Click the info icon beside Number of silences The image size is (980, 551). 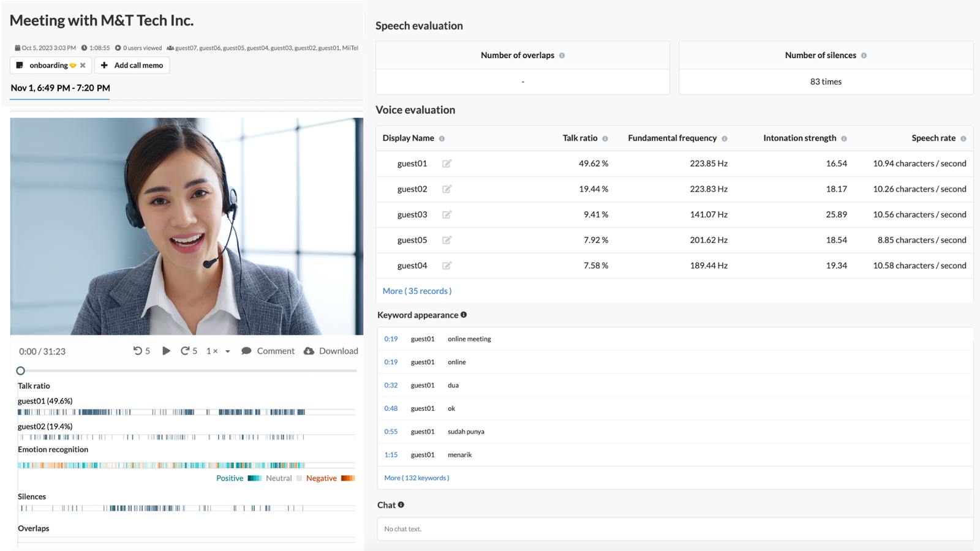pos(864,55)
